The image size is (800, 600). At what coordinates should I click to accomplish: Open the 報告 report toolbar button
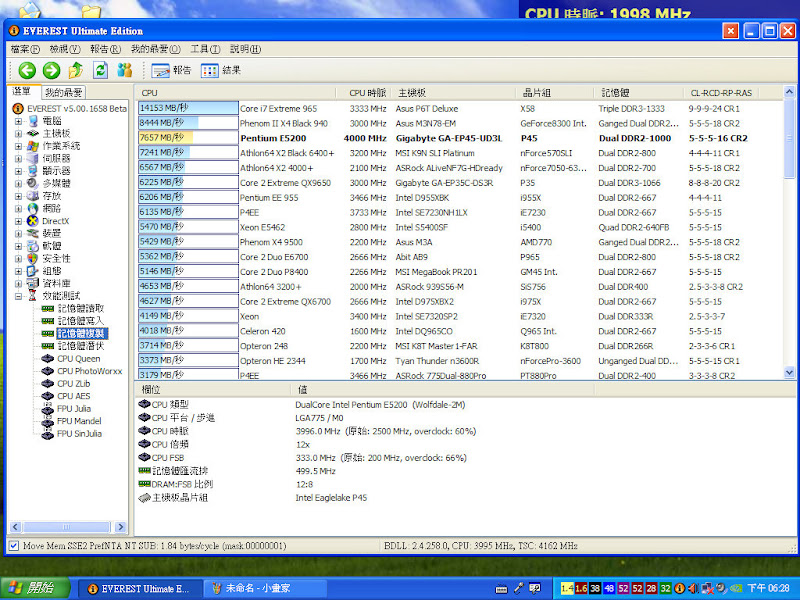(171, 70)
